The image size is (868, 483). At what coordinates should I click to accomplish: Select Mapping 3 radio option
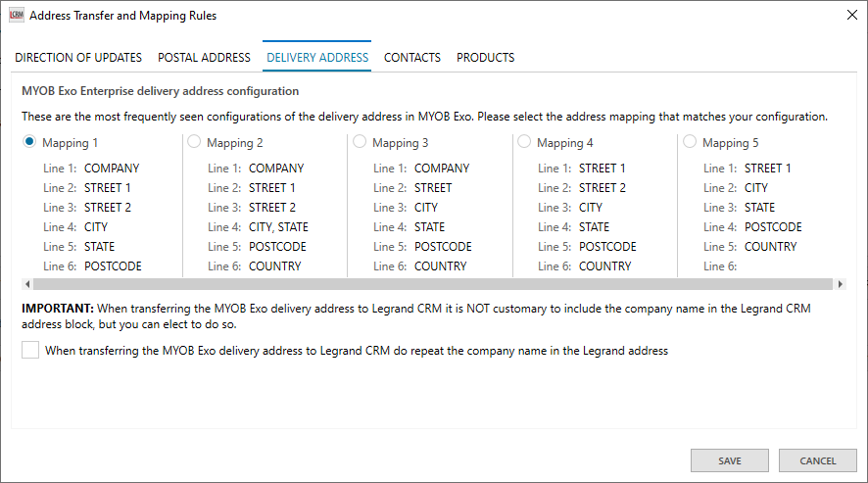click(360, 142)
